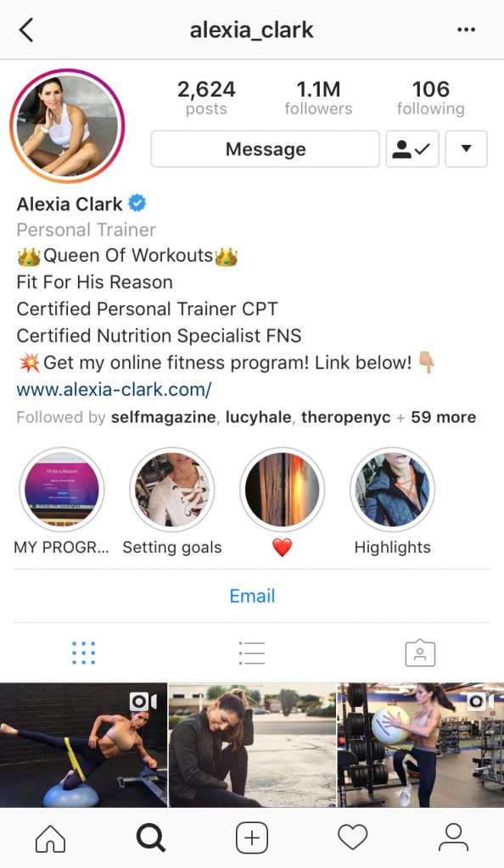View Alexia Clark's profile picture story
The width and height of the screenshot is (504, 868).
(67, 125)
